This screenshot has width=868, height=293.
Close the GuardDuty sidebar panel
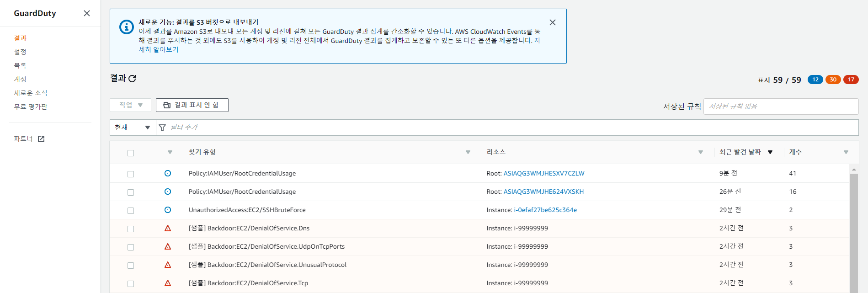click(87, 13)
